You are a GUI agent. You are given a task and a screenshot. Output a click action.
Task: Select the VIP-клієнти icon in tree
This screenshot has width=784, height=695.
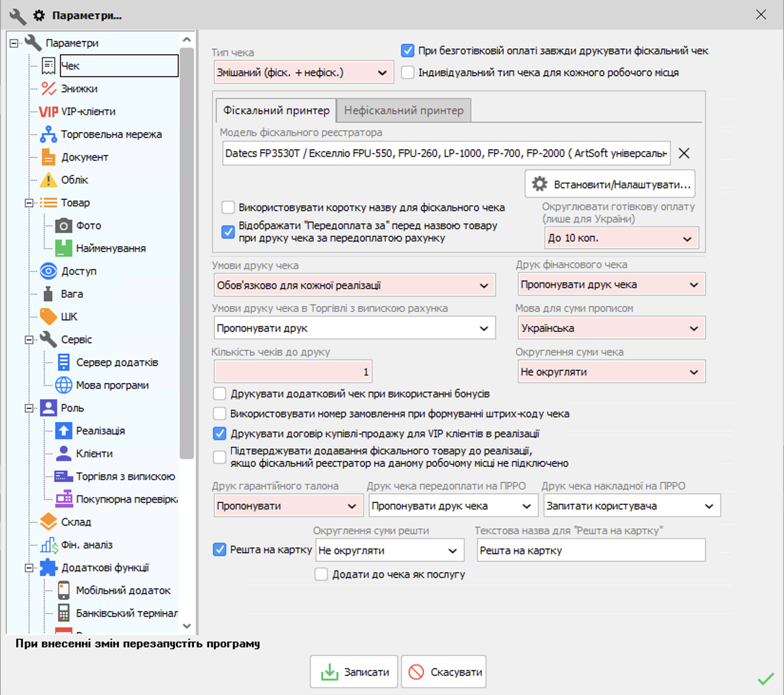(x=48, y=112)
